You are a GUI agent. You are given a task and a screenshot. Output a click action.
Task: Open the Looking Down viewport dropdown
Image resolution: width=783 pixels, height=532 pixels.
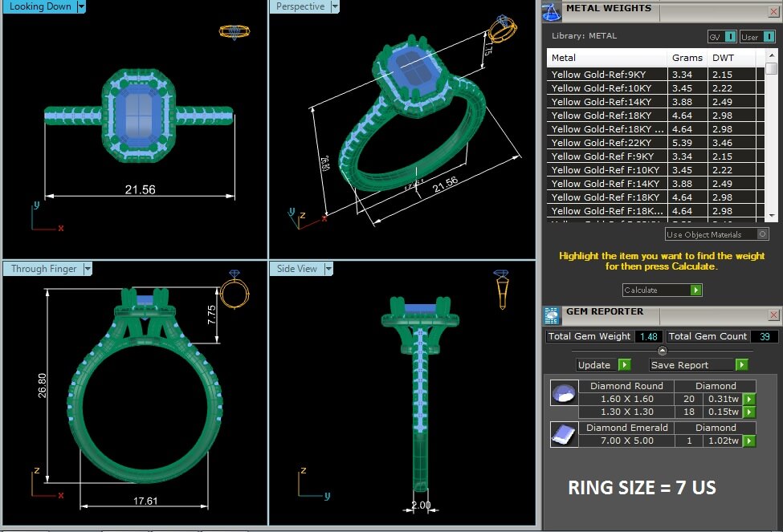pos(81,7)
